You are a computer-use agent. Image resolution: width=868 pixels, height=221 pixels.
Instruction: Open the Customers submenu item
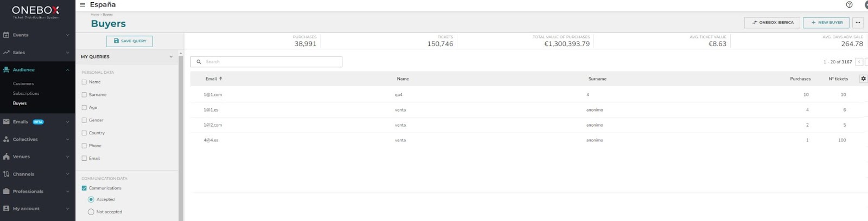pyautogui.click(x=23, y=84)
